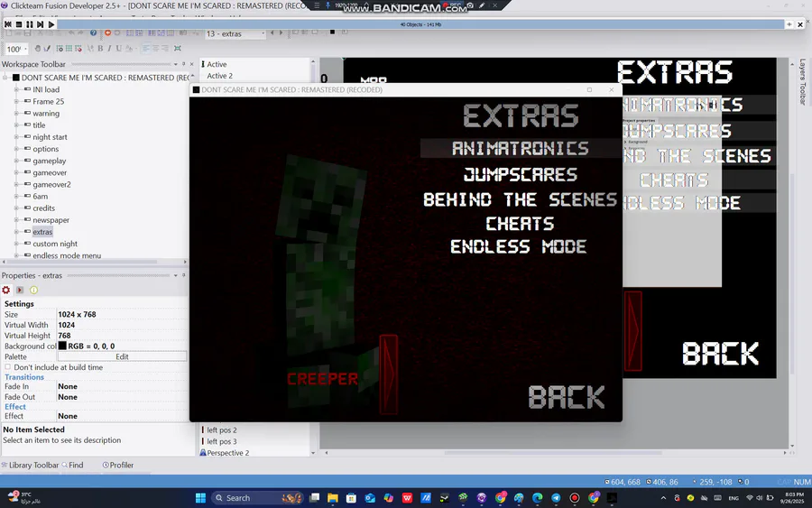
Task: Toggle italic text formatting
Action: click(x=109, y=49)
